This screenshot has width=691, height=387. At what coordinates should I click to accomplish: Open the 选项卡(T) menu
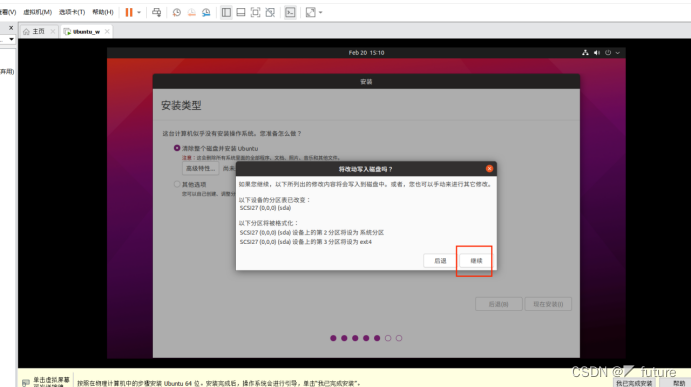(x=72, y=12)
